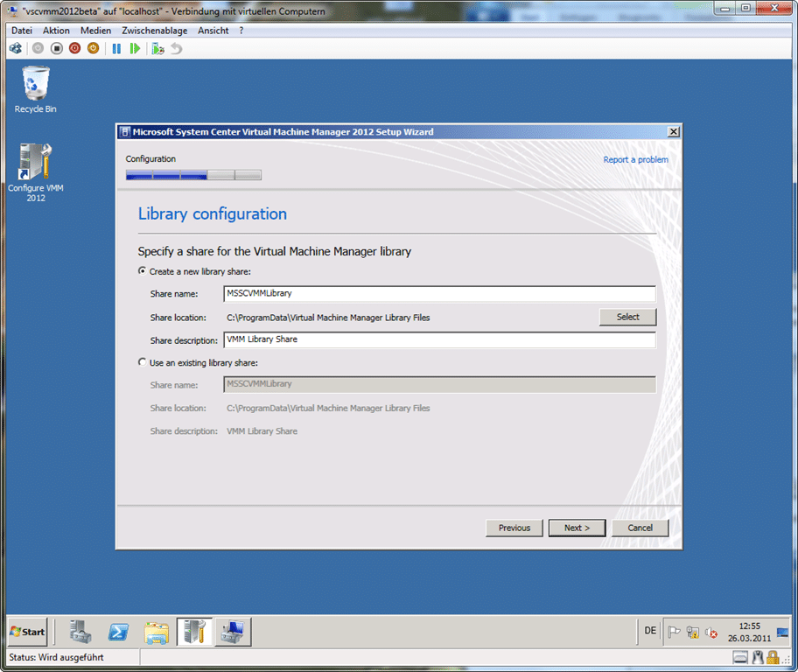Click the greyed existing share location path
The width and height of the screenshot is (798, 672).
pyautogui.click(x=328, y=409)
